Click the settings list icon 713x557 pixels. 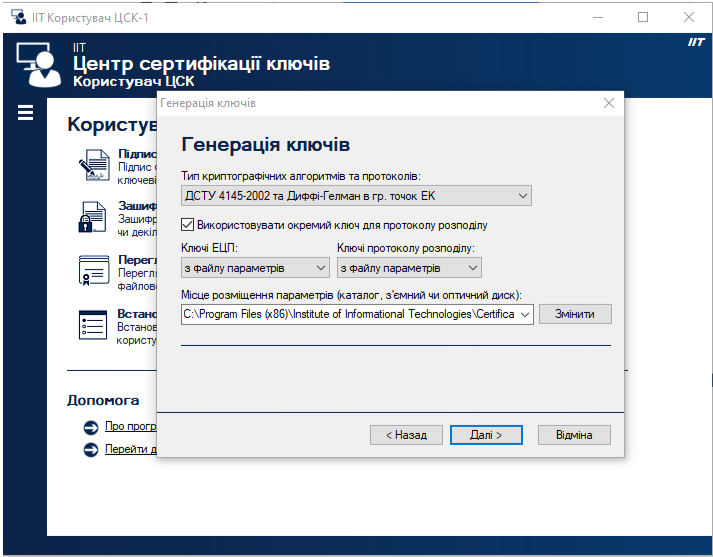pyautogui.click(x=93, y=325)
